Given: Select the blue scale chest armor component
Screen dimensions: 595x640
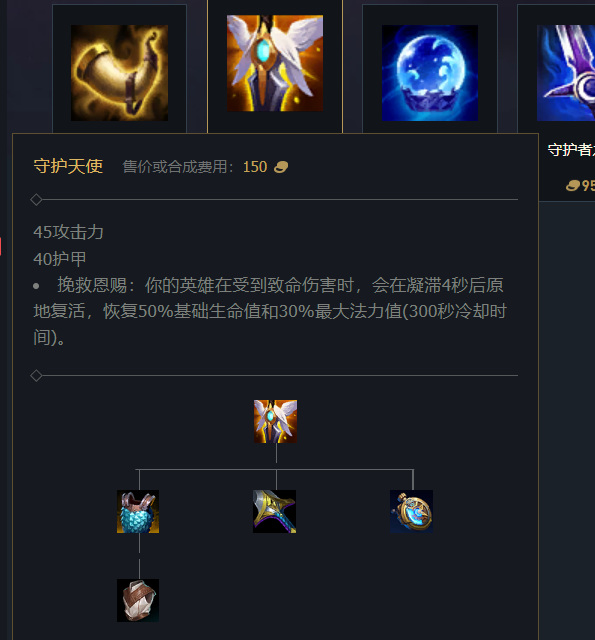Looking at the screenshot, I should pos(138,511).
